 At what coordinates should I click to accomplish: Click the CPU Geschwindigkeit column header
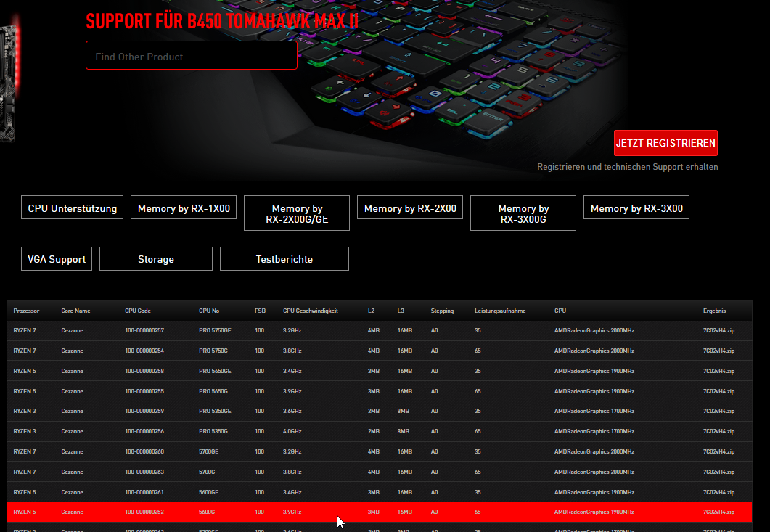pos(311,311)
